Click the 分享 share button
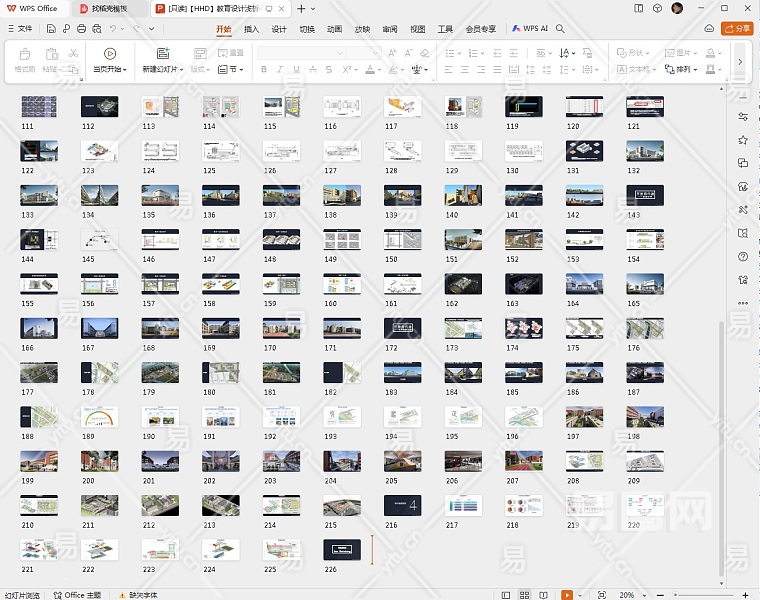 [x=739, y=29]
